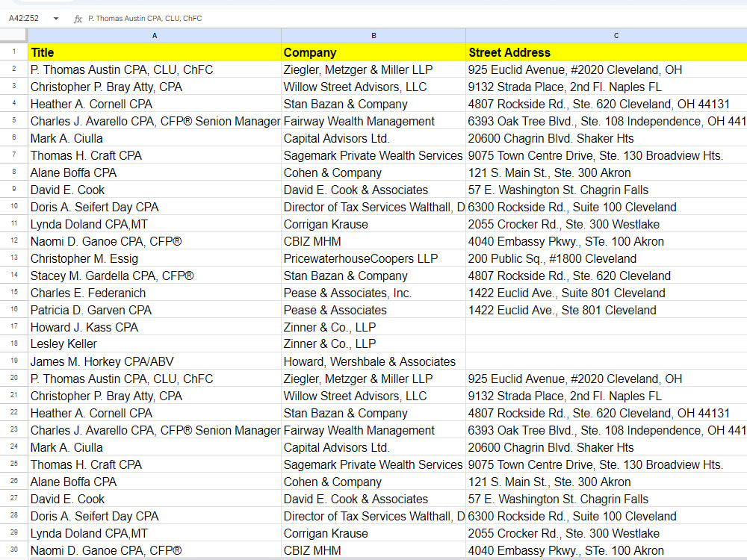
Task: Select Zinner & Co., LLP in row 17
Action: 373,327
